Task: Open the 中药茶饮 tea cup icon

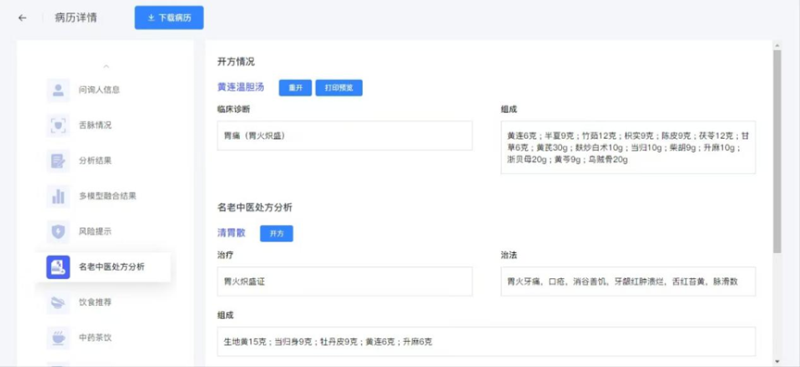Action: (58, 338)
